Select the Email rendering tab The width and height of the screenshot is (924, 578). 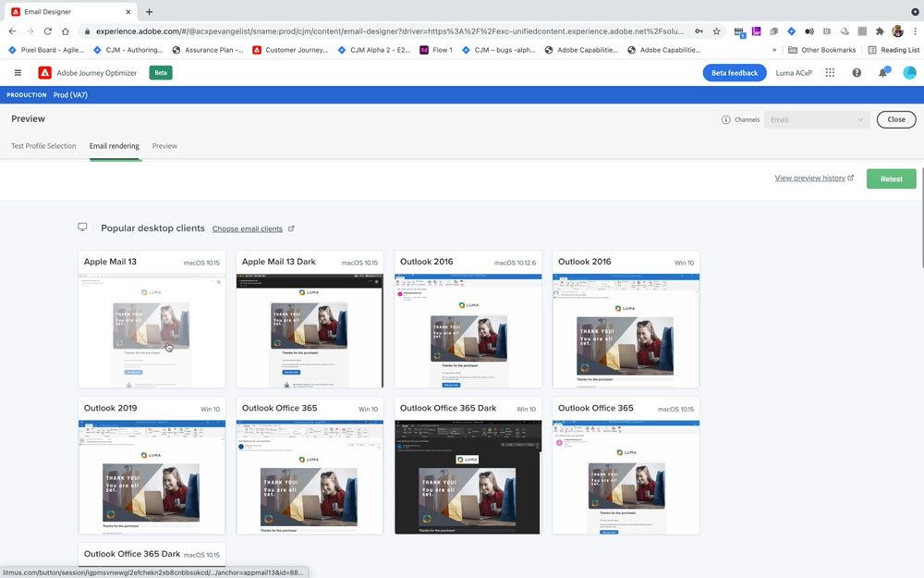(115, 146)
